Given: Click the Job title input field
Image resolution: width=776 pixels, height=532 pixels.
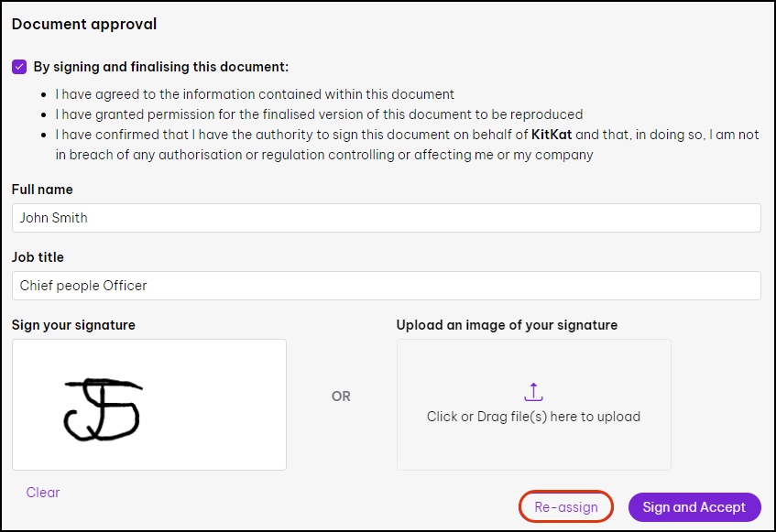Looking at the screenshot, I should (386, 286).
